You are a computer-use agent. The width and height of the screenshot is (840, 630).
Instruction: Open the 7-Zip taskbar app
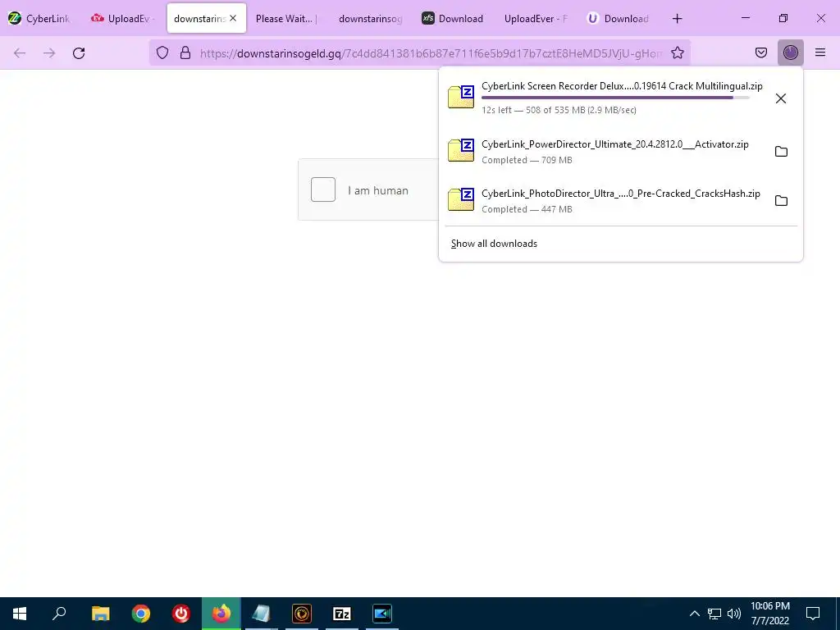pyautogui.click(x=342, y=614)
